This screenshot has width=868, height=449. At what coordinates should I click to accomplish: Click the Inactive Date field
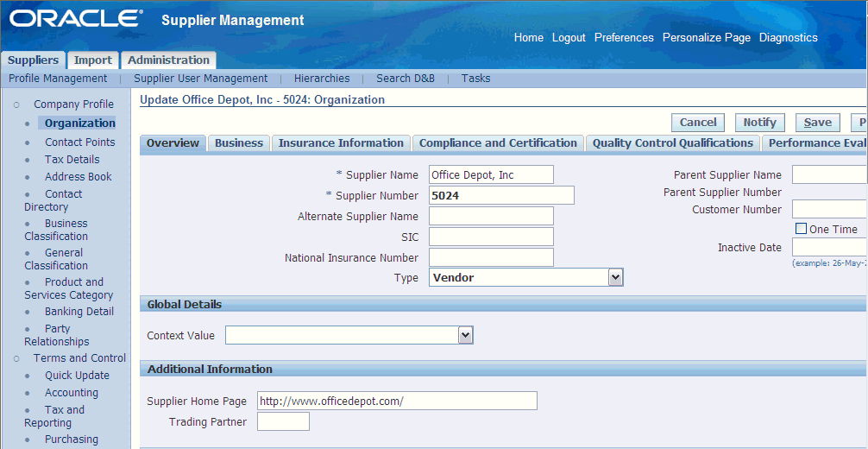click(x=829, y=247)
